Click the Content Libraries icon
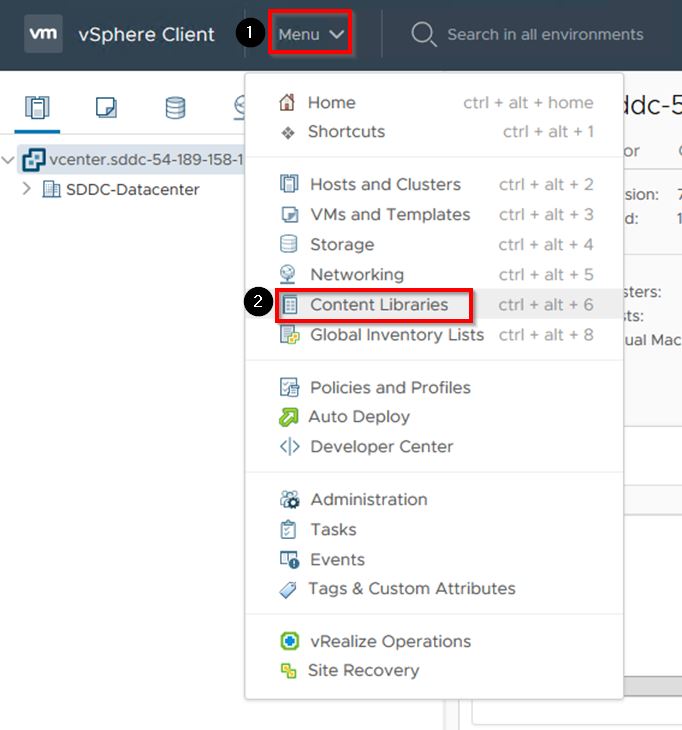Image resolution: width=682 pixels, height=730 pixels. pos(290,305)
